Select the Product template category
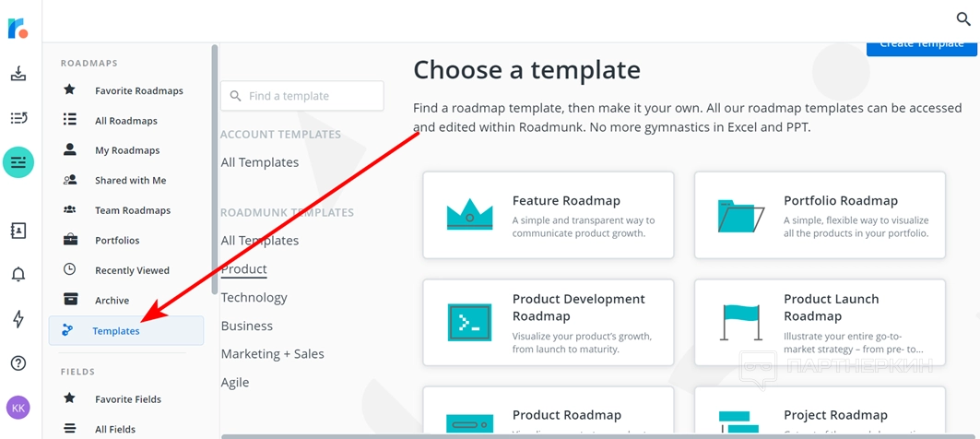The image size is (980, 439). click(x=244, y=269)
